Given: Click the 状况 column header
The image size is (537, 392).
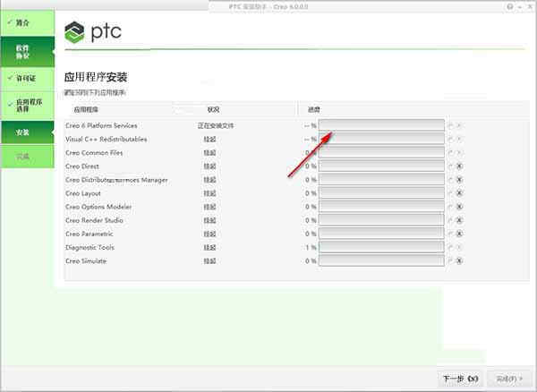Looking at the screenshot, I should [x=213, y=109].
